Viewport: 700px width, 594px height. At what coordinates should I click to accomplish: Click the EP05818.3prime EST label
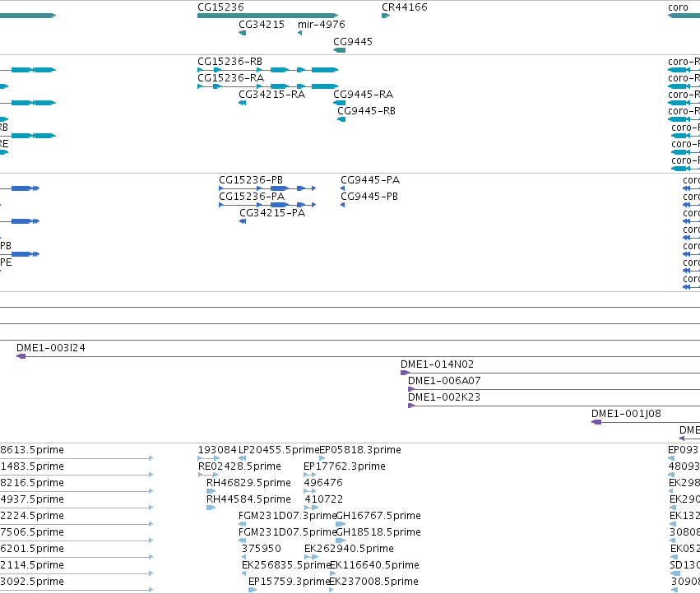pos(359,450)
